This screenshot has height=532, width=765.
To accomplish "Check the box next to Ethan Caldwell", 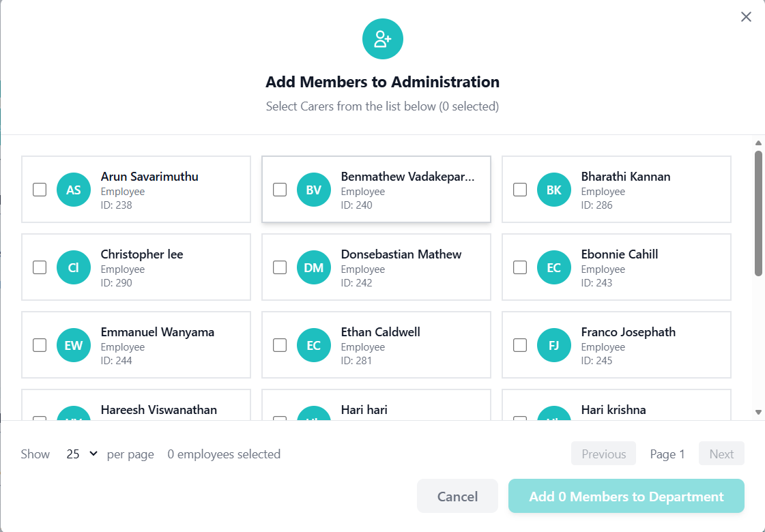I will click(280, 345).
